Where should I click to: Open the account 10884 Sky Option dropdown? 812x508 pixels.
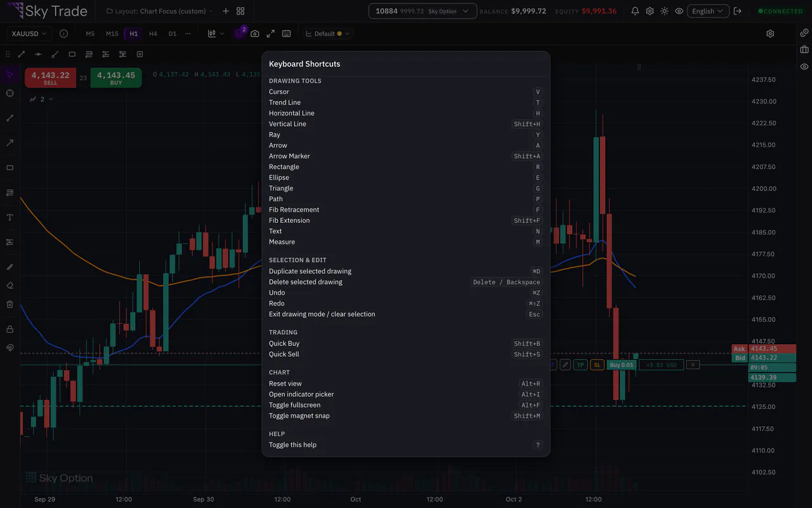pyautogui.click(x=422, y=11)
